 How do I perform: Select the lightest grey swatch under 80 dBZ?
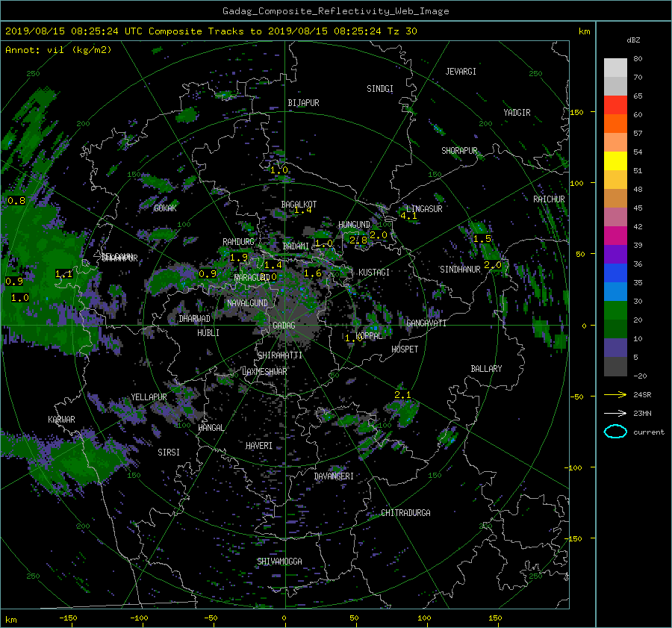(x=615, y=67)
